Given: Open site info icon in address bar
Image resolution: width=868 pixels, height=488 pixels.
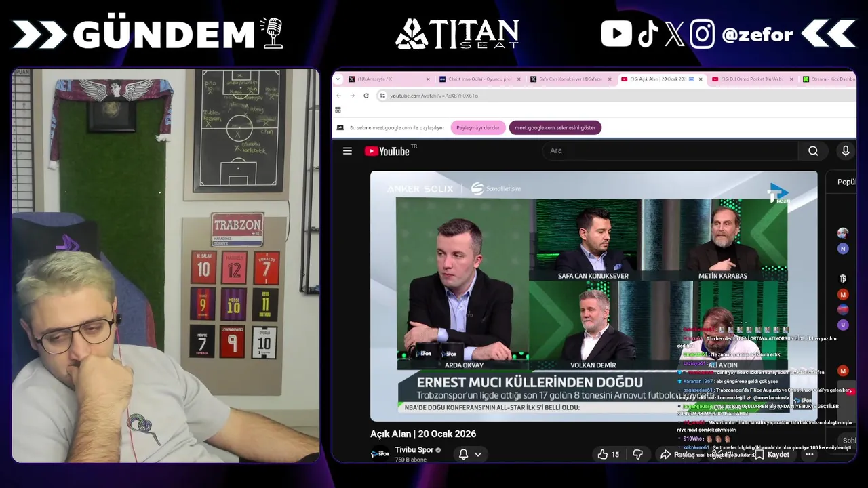Looking at the screenshot, I should point(382,96).
